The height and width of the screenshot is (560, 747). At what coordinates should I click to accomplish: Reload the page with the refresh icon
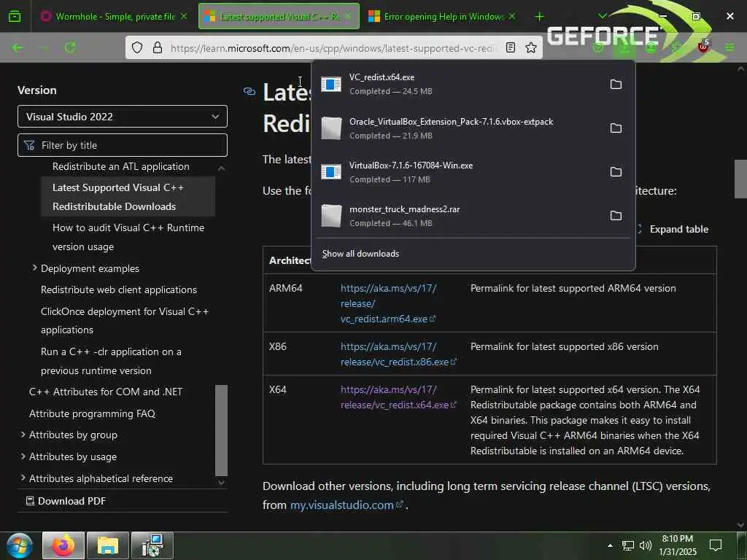coord(70,47)
